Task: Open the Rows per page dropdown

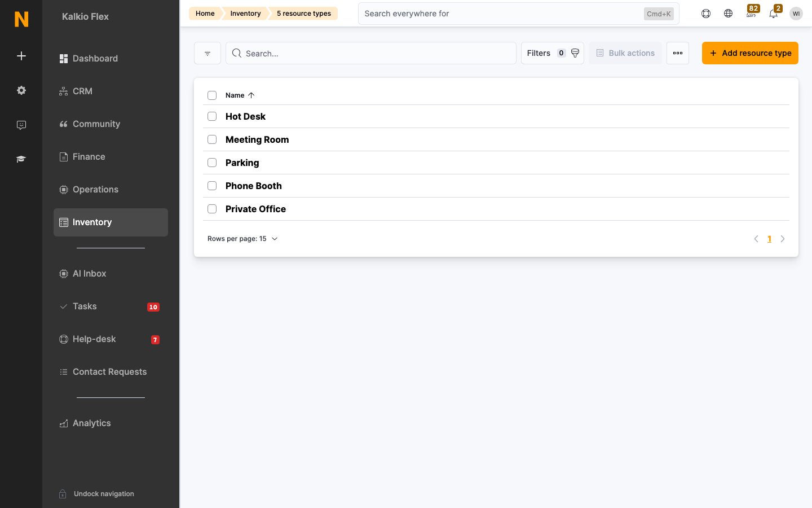Action: [x=242, y=239]
